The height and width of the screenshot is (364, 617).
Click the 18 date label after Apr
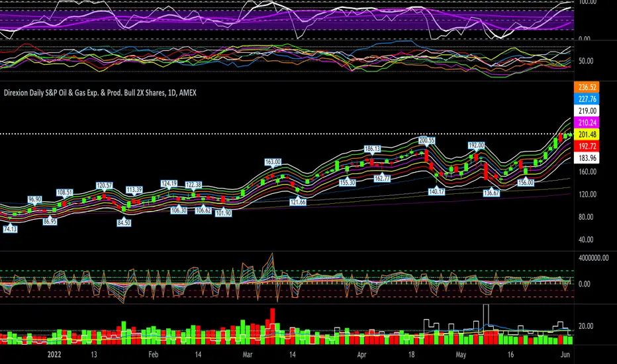tap(411, 355)
